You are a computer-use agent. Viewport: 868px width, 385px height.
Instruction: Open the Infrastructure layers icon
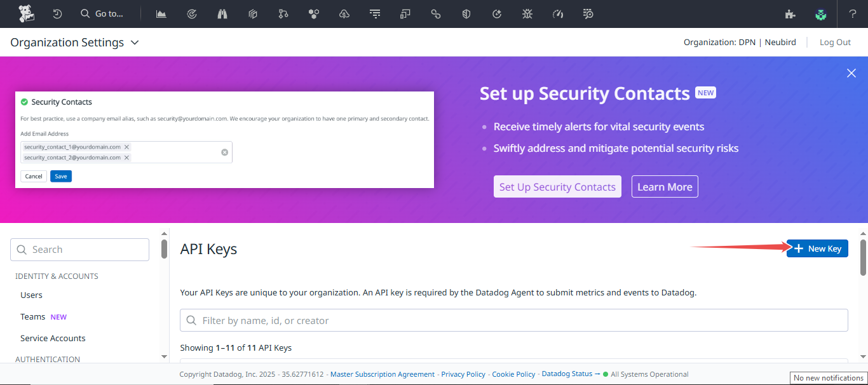point(252,13)
